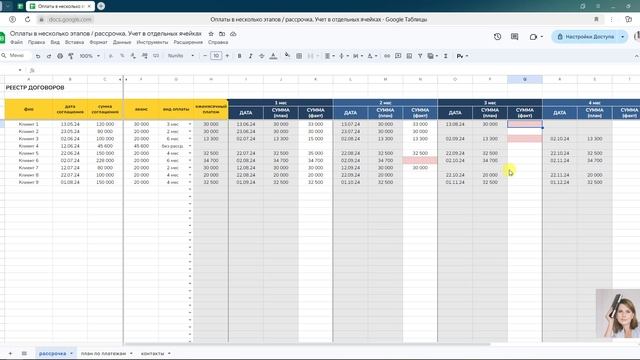The height and width of the screenshot is (360, 640).
Task: Open the vertical align dropdown
Action: click(x=343, y=56)
